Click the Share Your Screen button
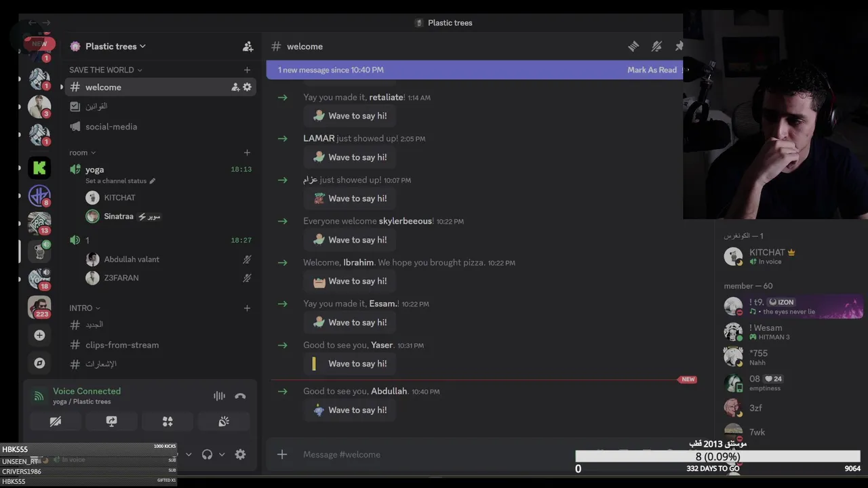Image resolution: width=868 pixels, height=488 pixels. 111,421
